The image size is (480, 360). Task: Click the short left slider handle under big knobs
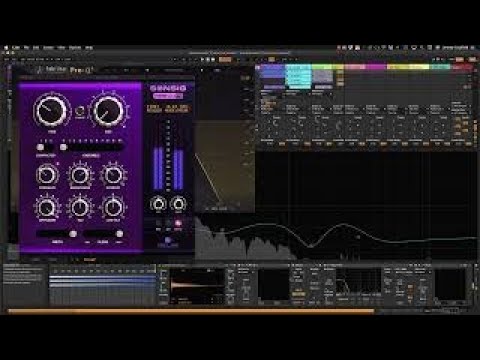tap(41, 147)
